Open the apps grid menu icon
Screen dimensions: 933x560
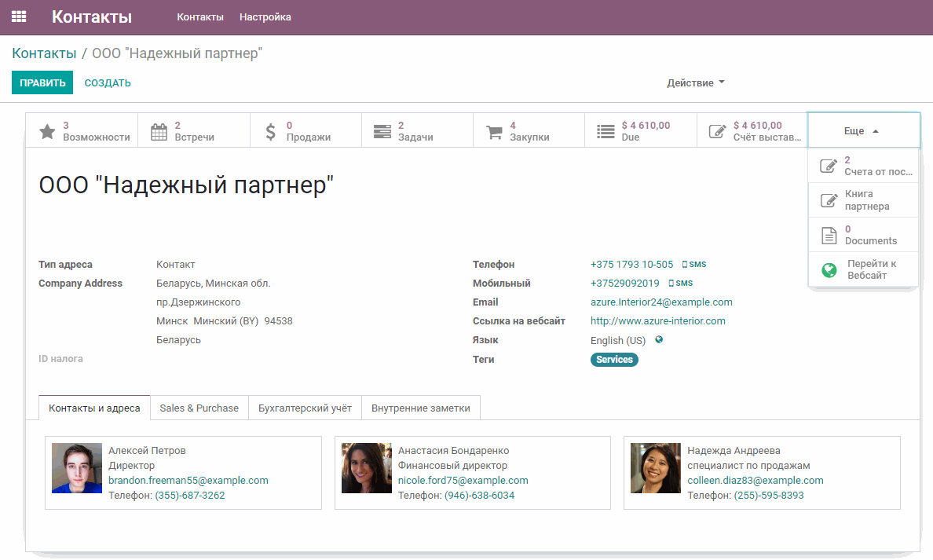click(x=19, y=16)
